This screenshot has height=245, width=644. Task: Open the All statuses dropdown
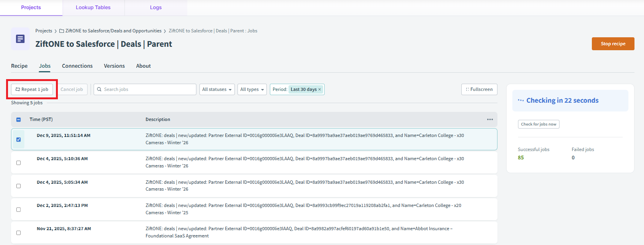pyautogui.click(x=217, y=89)
